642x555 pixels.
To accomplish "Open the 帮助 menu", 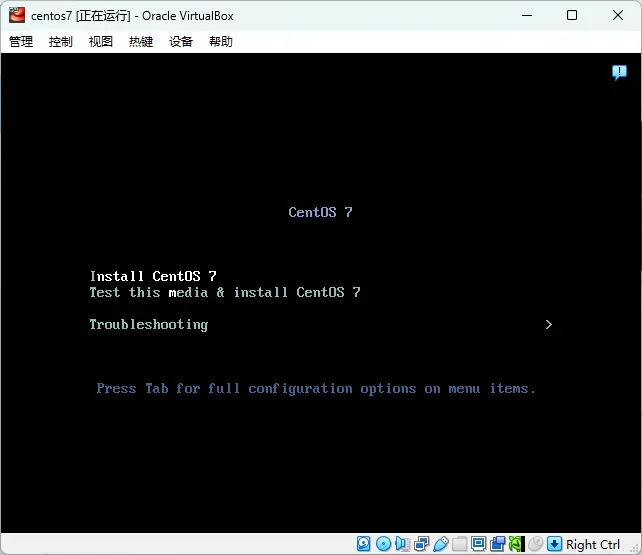I will coord(221,41).
